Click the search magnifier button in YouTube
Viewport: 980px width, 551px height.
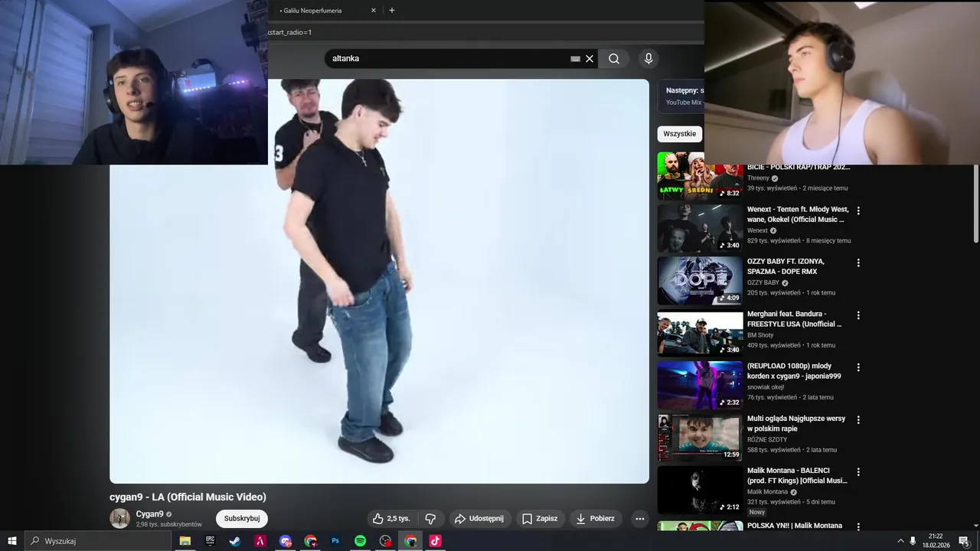(x=614, y=59)
